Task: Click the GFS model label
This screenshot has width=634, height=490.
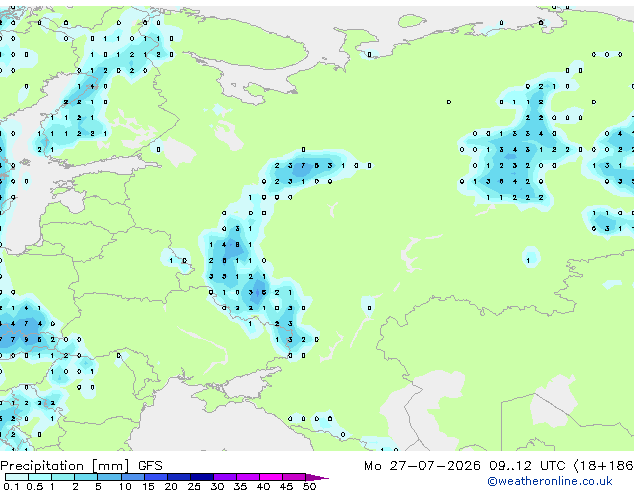Action: tap(150, 466)
